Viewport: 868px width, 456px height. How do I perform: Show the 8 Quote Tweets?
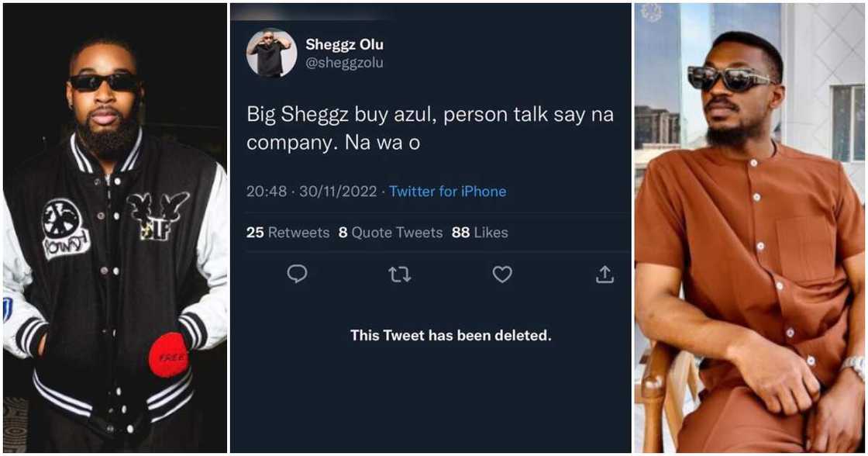coord(391,232)
